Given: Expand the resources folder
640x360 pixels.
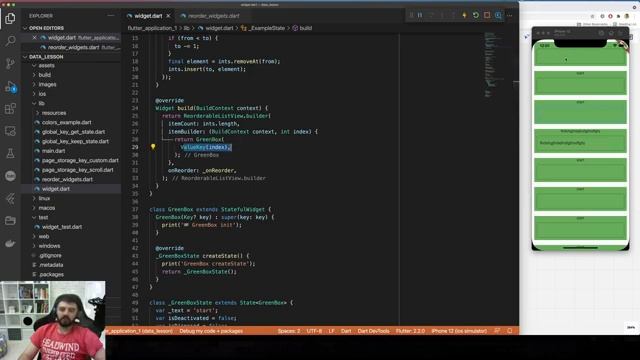Looking at the screenshot, I should click(53, 113).
